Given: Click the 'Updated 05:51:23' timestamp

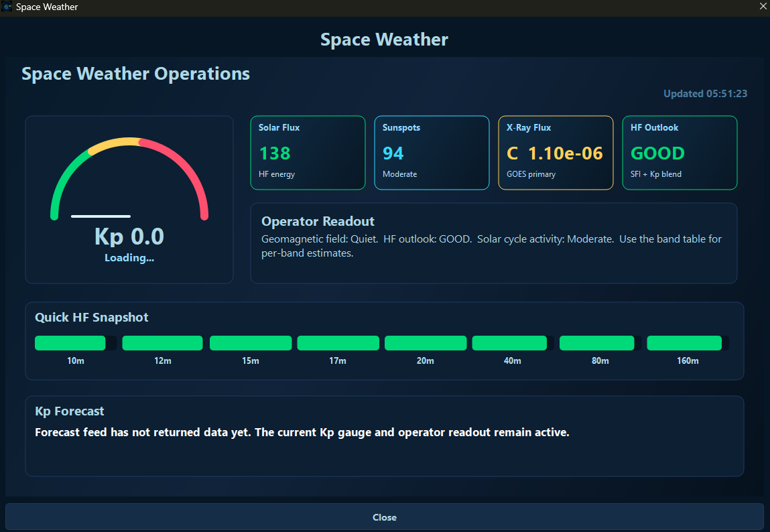Looking at the screenshot, I should pyautogui.click(x=705, y=94).
